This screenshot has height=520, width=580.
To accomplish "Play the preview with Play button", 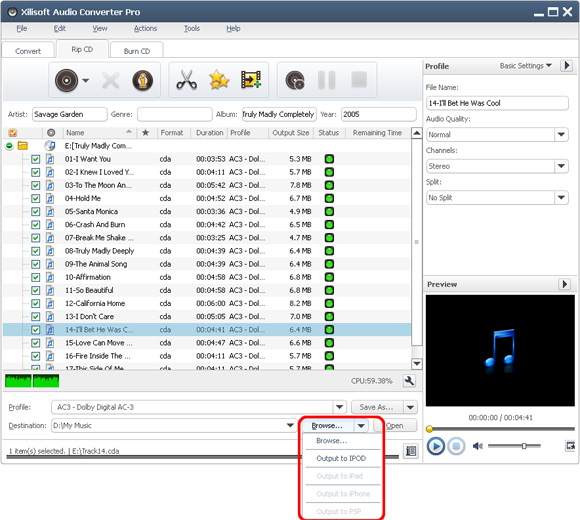I will click(436, 446).
